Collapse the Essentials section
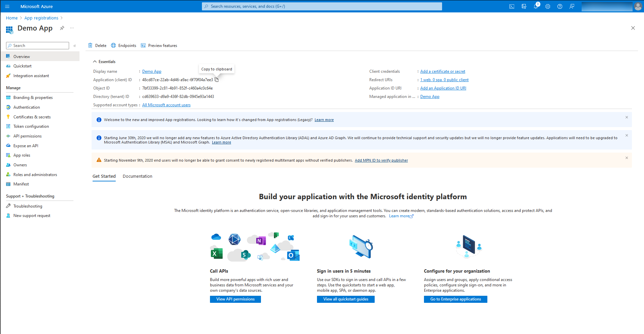 [95, 61]
